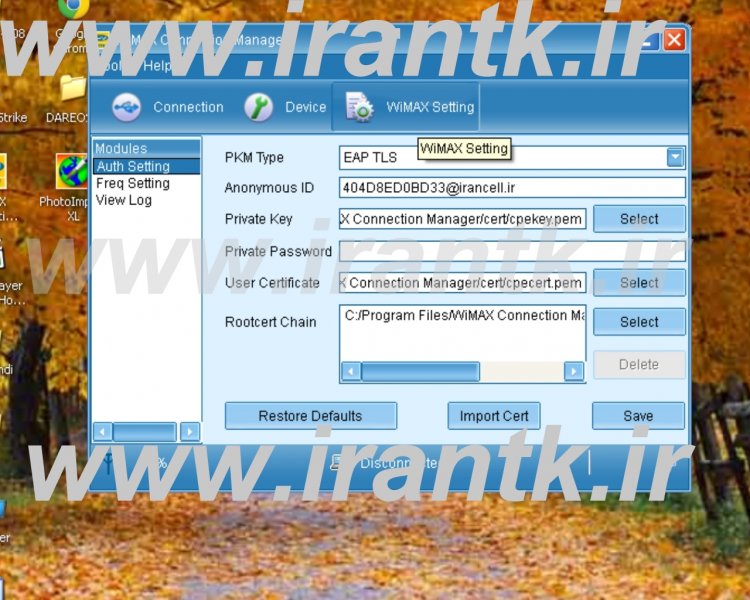Click Import Cert button
This screenshot has width=750, height=600.
click(494, 416)
